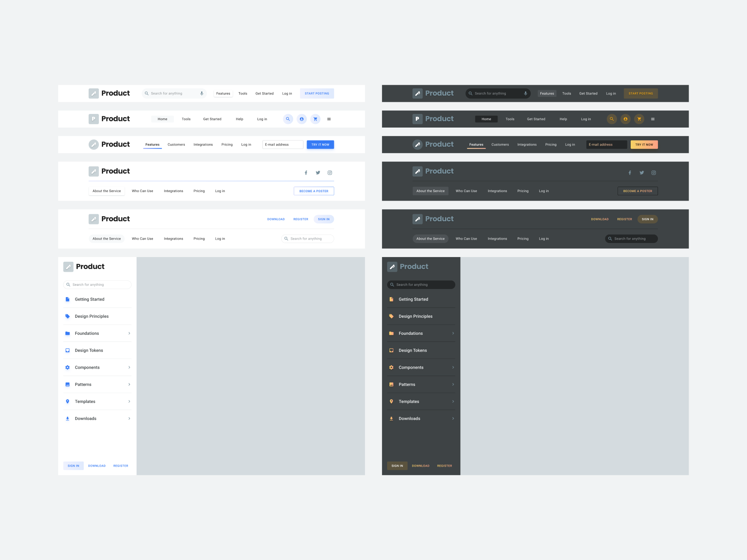Click the light BECOME A POSTER button

(314, 191)
